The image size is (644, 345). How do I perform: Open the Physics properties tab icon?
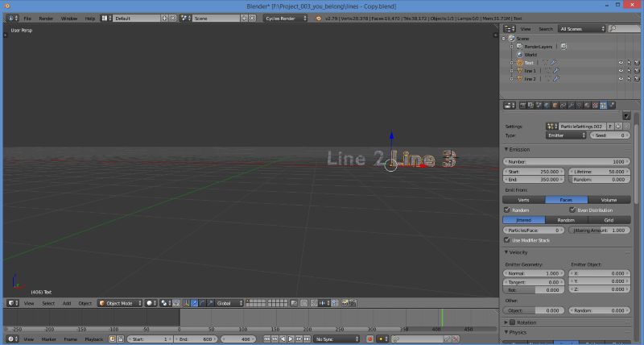(x=612, y=106)
